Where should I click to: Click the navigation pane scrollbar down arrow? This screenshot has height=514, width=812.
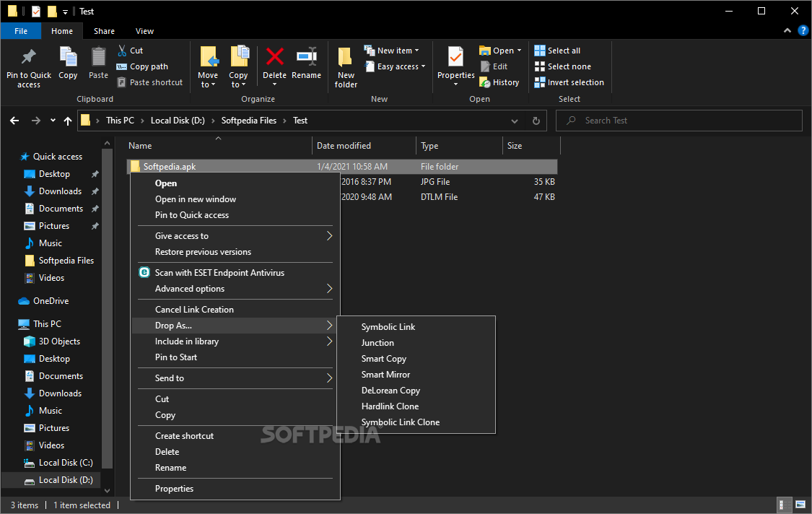coord(108,491)
